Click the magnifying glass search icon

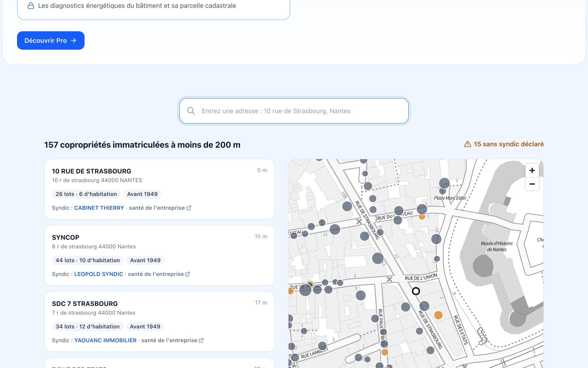[x=191, y=111]
